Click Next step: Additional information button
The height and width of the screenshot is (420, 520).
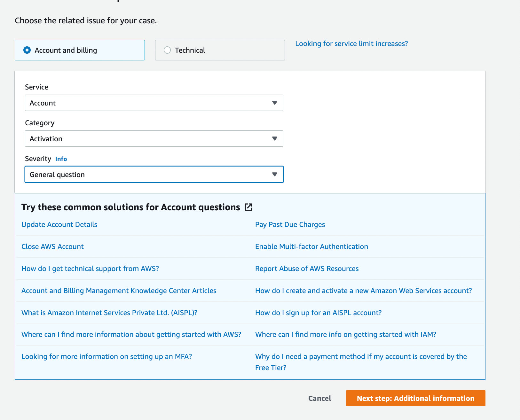click(x=416, y=398)
